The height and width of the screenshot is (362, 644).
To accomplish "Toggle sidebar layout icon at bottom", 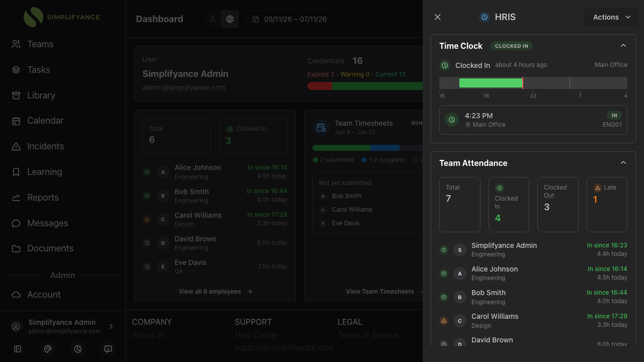I will (18, 349).
